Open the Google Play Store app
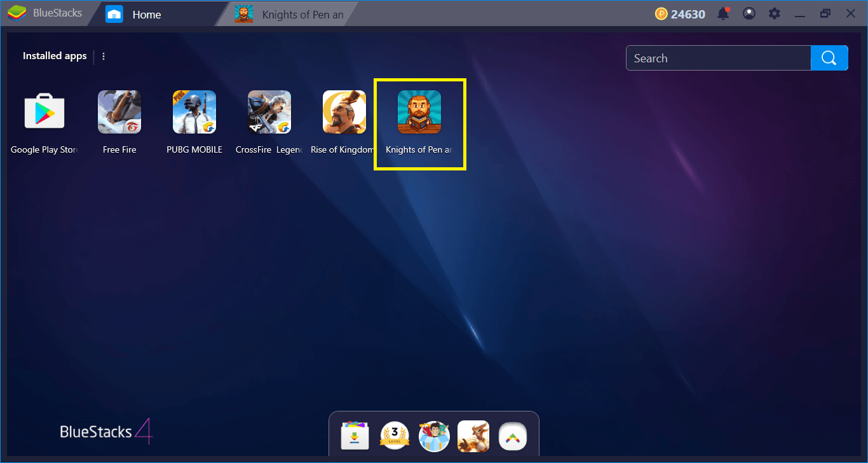The width and height of the screenshot is (868, 463). click(44, 113)
